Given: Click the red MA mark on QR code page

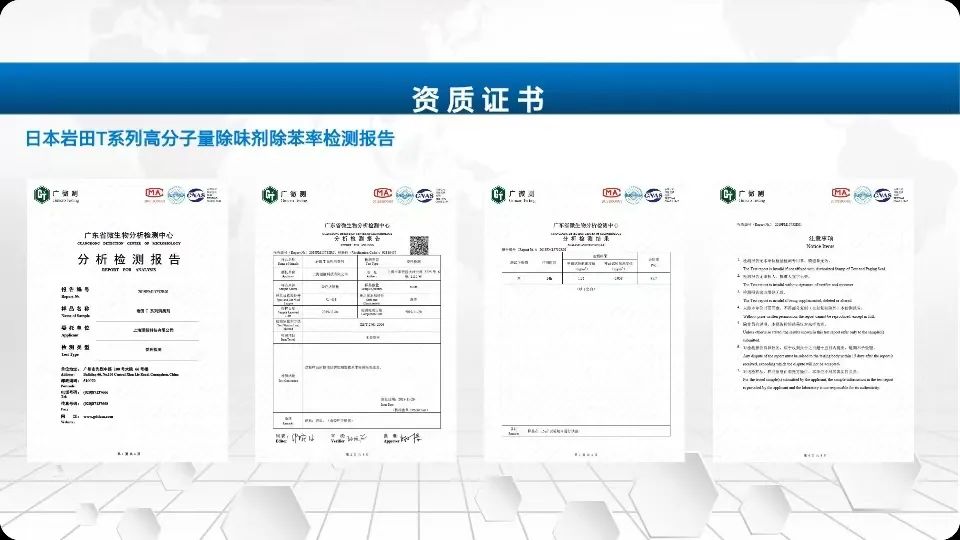Looking at the screenshot, I should click(383, 195).
